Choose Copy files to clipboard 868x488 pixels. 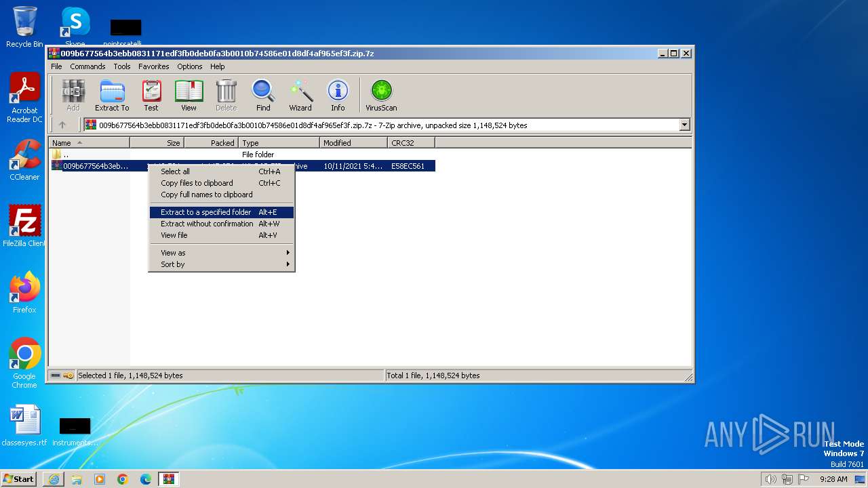pos(222,183)
